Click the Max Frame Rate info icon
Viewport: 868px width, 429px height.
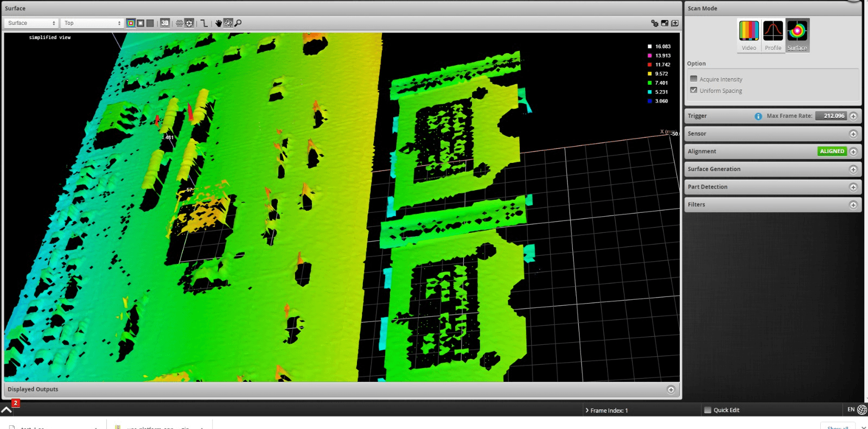758,116
